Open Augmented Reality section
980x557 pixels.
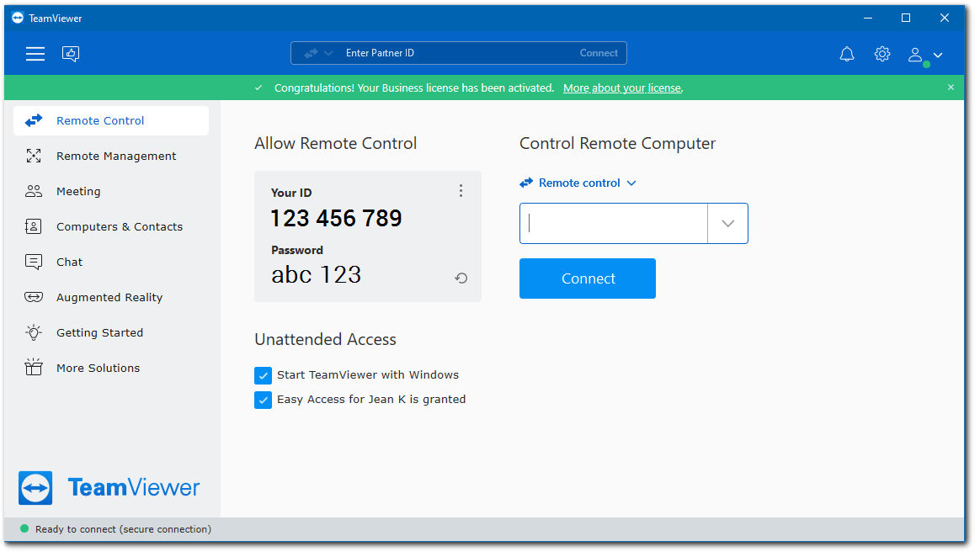coord(111,297)
